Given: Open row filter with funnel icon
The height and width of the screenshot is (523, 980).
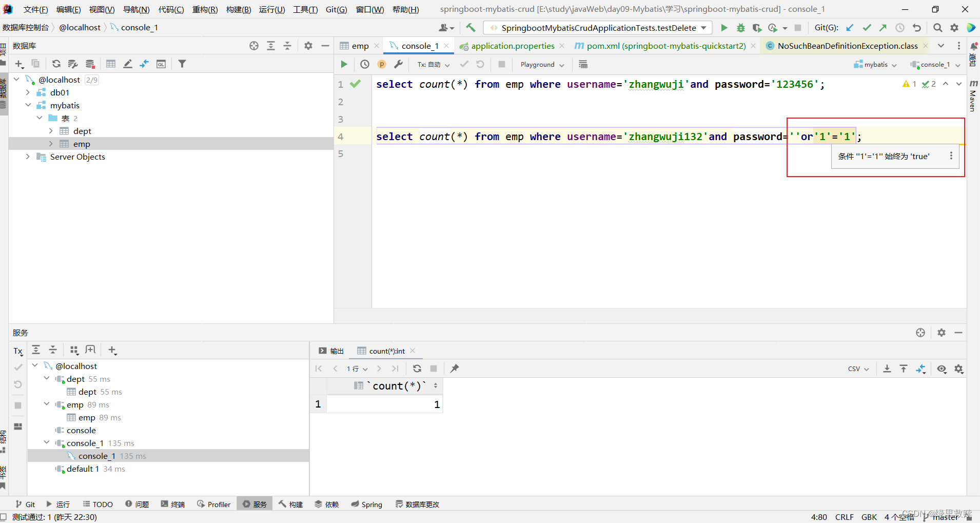Looking at the screenshot, I should coord(182,64).
